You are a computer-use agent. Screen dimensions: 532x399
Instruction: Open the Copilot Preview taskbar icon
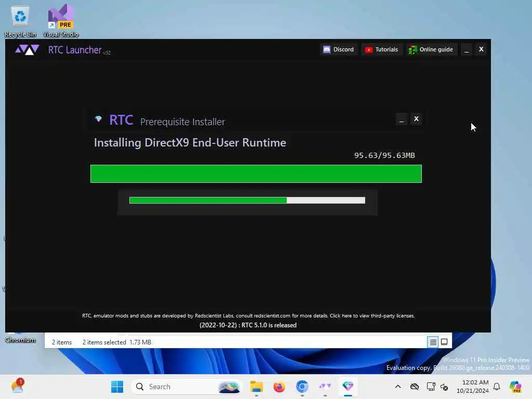pos(516,387)
